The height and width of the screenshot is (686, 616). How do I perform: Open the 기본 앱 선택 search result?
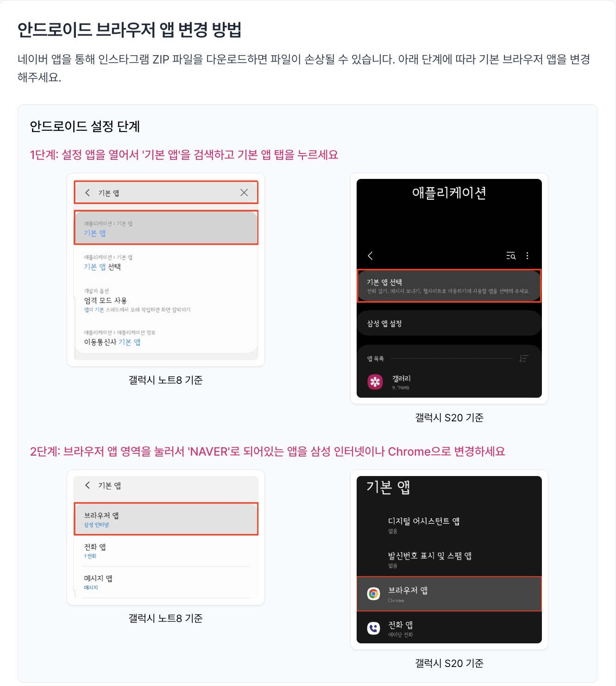166,262
